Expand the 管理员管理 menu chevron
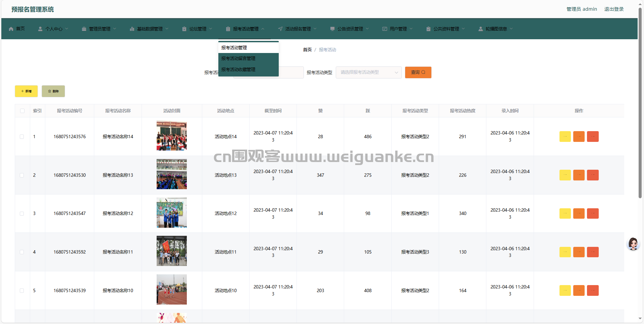The image size is (644, 324). [x=115, y=29]
